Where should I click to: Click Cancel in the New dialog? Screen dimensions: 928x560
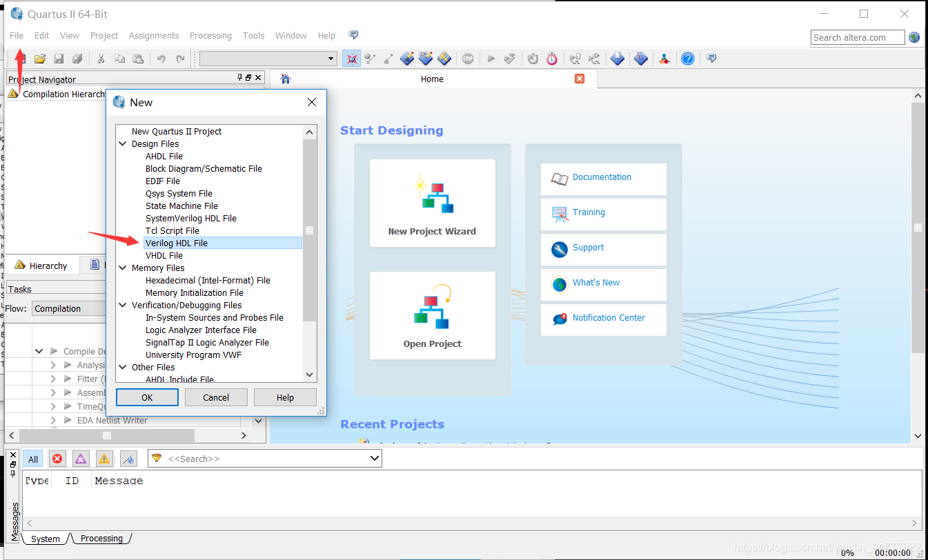click(216, 397)
